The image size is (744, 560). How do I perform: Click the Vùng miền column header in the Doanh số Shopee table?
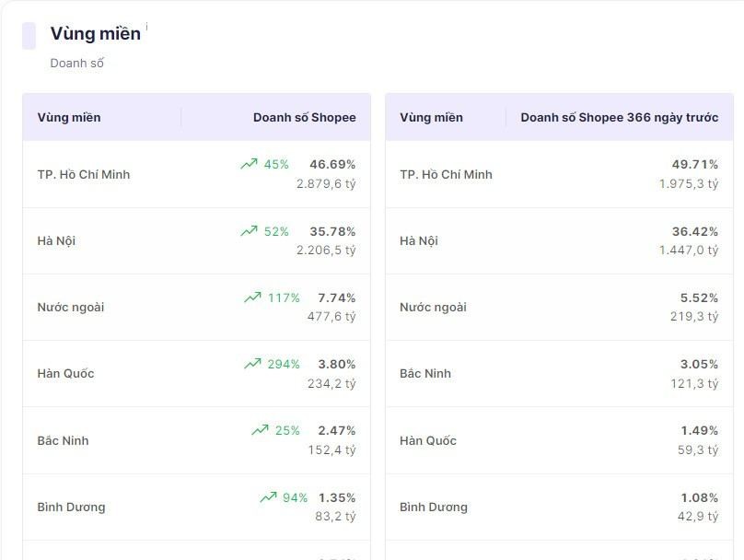[69, 117]
